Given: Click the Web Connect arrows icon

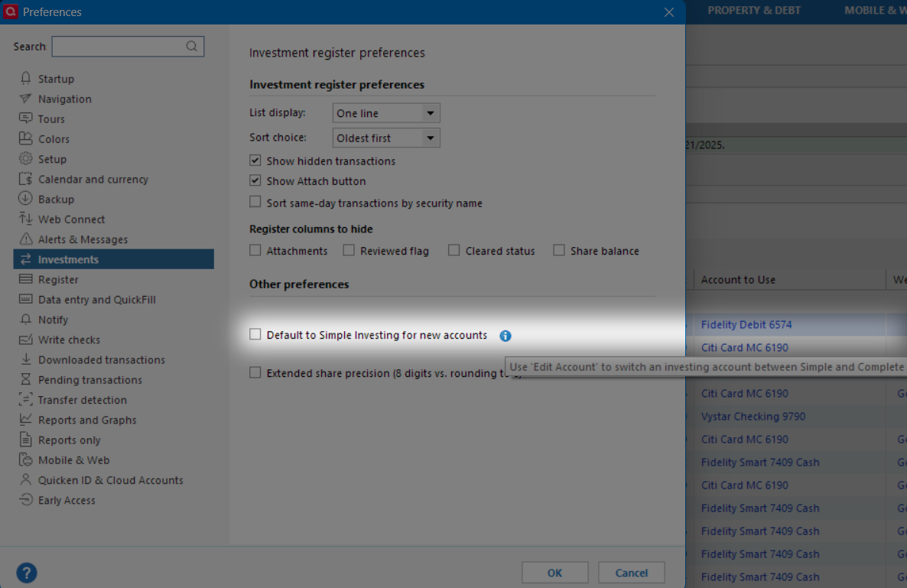Looking at the screenshot, I should click(x=25, y=219).
